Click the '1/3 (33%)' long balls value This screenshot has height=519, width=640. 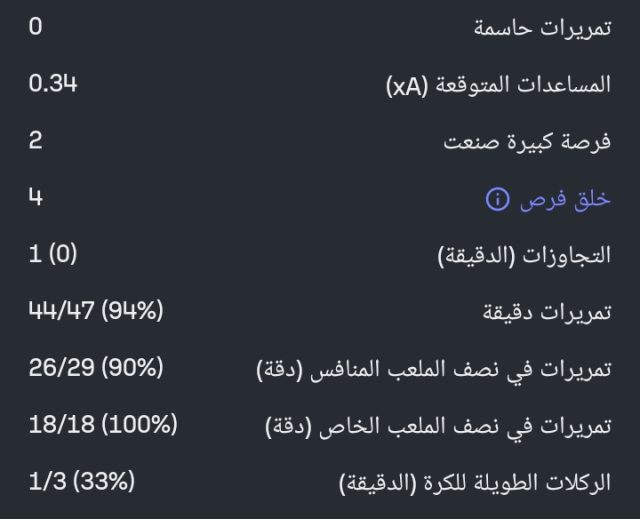(81, 483)
